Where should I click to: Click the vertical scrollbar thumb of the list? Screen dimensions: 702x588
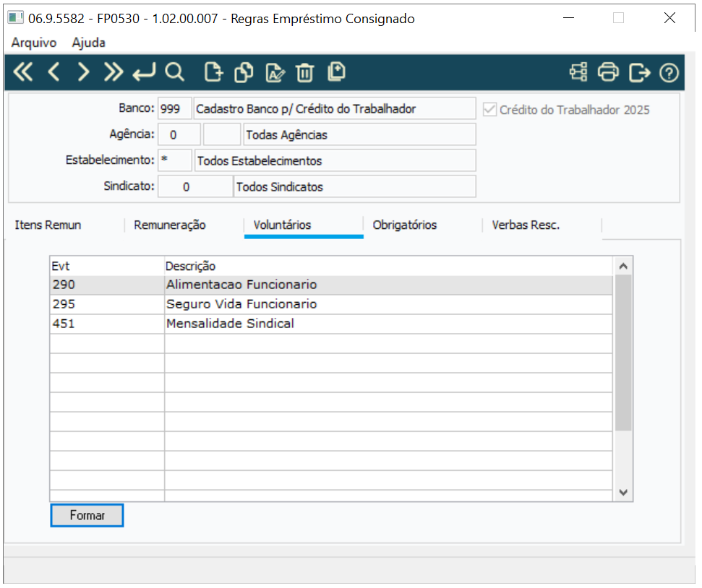(x=623, y=353)
